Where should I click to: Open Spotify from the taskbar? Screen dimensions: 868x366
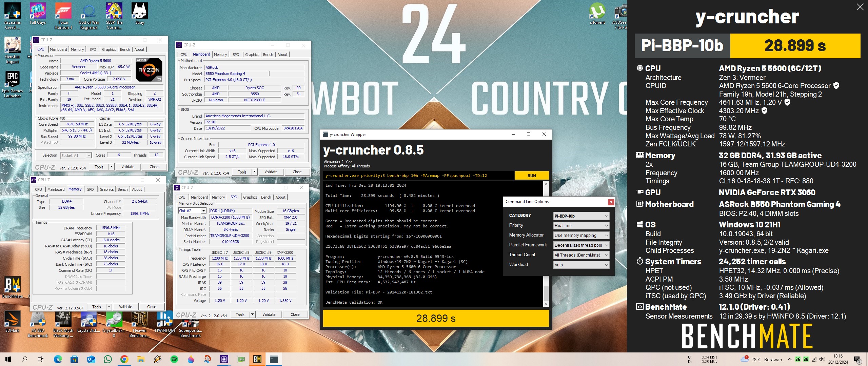coord(174,359)
